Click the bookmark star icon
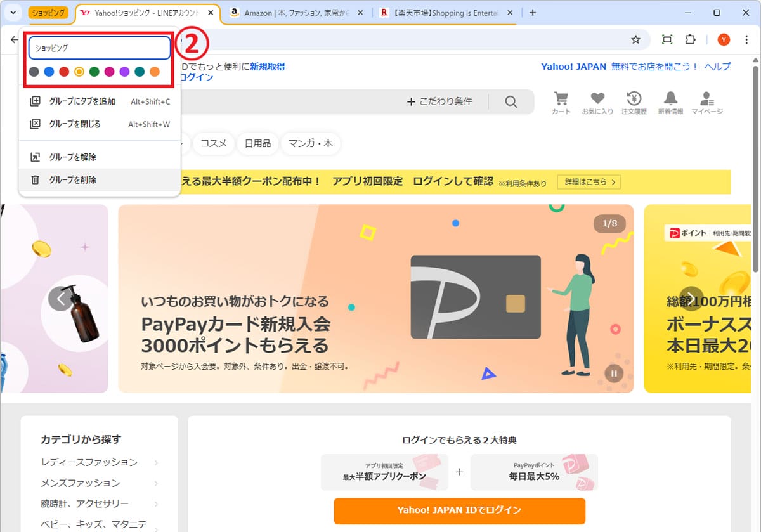Viewport: 761px width, 532px height. point(635,40)
